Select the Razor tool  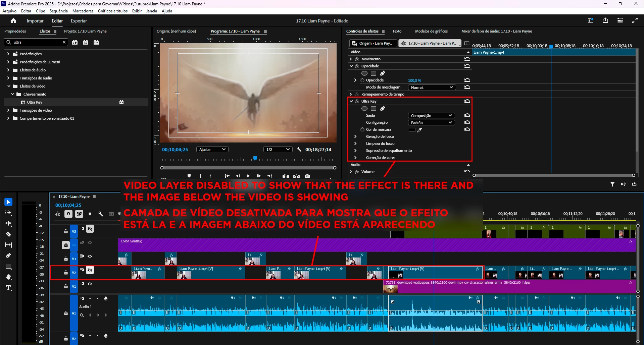coord(8,234)
